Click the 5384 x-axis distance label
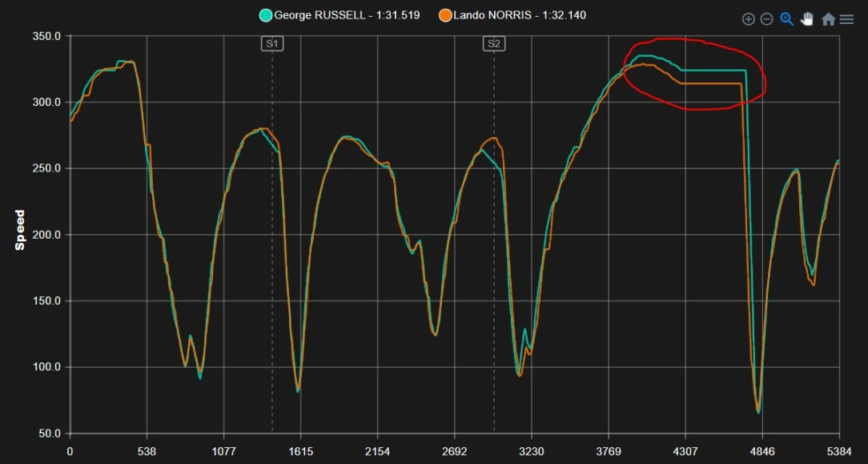The image size is (868, 464). point(839,451)
